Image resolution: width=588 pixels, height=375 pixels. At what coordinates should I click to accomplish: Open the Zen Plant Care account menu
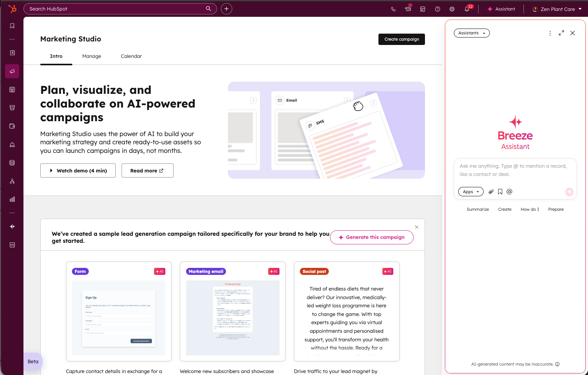pos(557,9)
